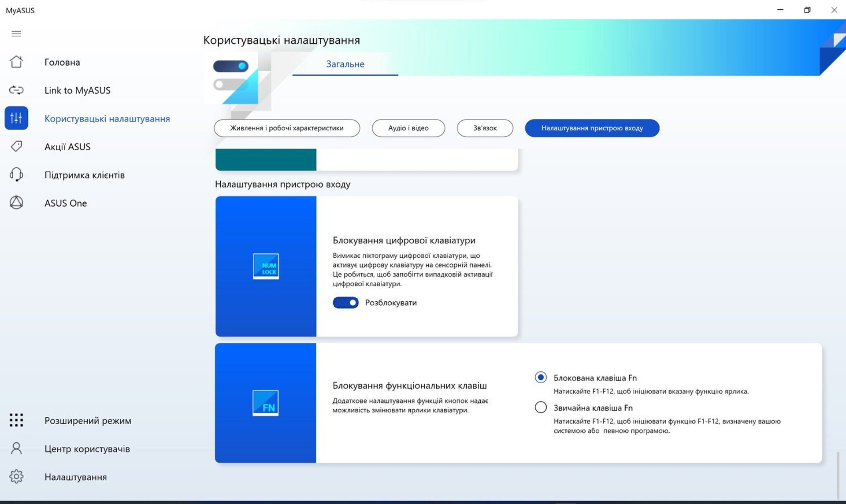Image resolution: width=846 pixels, height=504 pixels.
Task: Jump to Аудіо і відео settings
Action: pyautogui.click(x=408, y=128)
